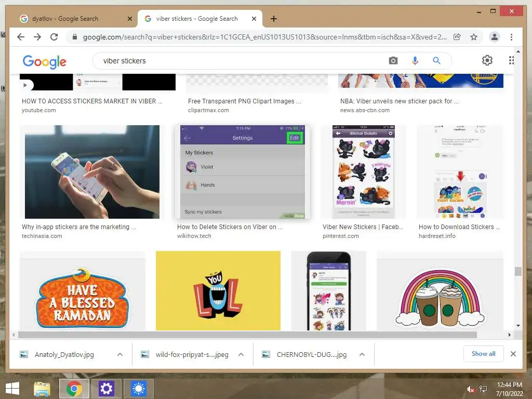Click the muted speaker tray icon
The width and height of the screenshot is (532, 399).
coord(471,390)
